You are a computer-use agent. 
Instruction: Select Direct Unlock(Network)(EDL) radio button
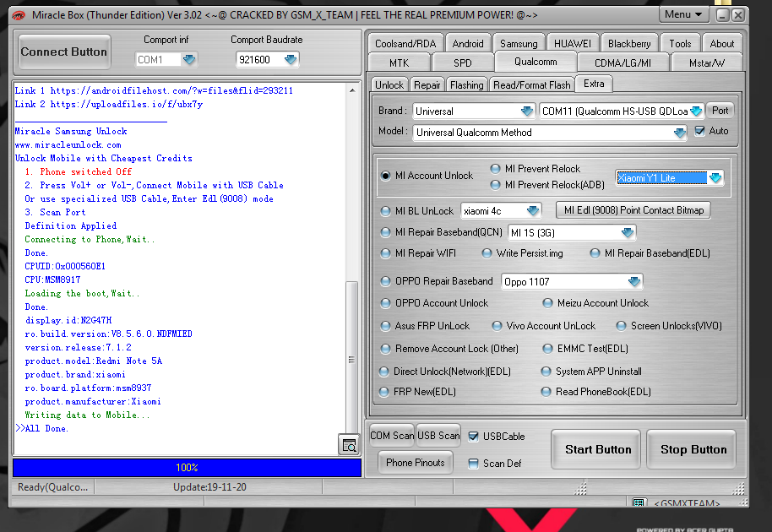(384, 372)
